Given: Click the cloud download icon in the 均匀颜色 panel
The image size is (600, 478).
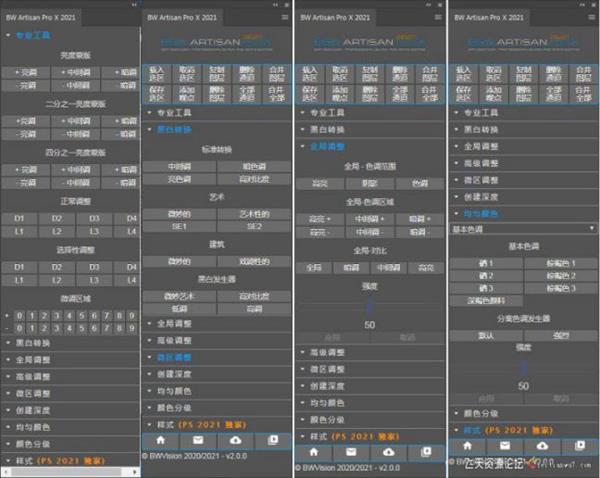Looking at the screenshot, I should tap(541, 445).
